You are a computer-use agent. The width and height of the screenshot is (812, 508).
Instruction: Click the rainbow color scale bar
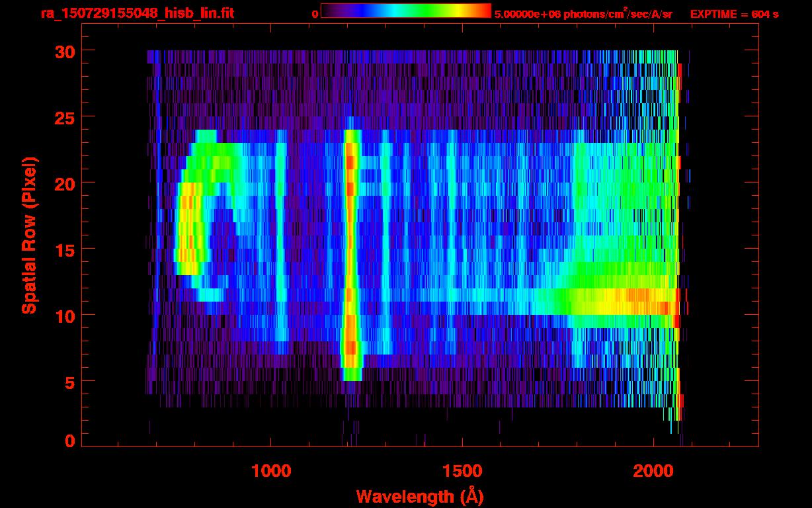405,11
